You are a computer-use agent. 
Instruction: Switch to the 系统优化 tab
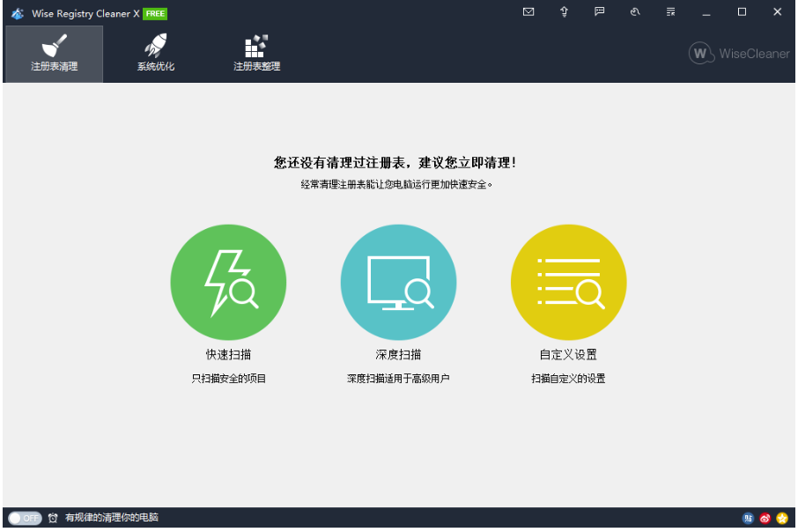click(x=156, y=54)
